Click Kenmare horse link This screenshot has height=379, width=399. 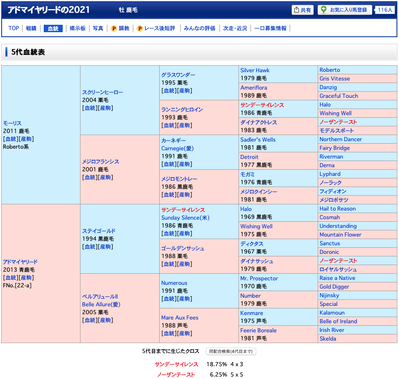(252, 313)
